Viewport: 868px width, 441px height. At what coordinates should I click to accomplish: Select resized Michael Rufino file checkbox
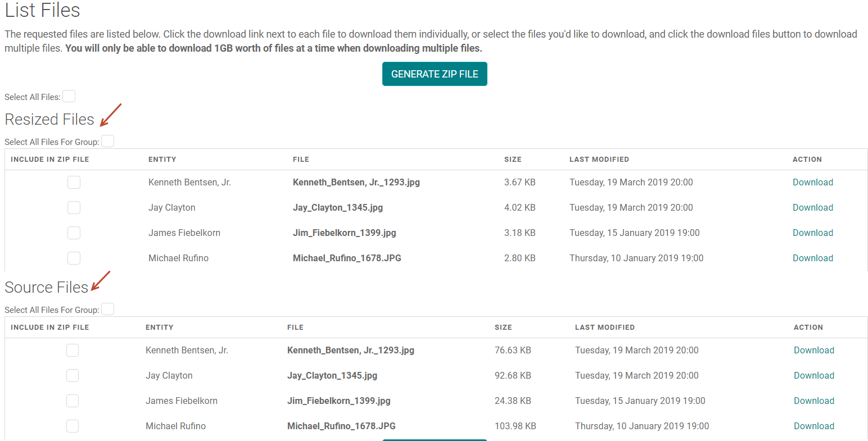click(x=74, y=258)
